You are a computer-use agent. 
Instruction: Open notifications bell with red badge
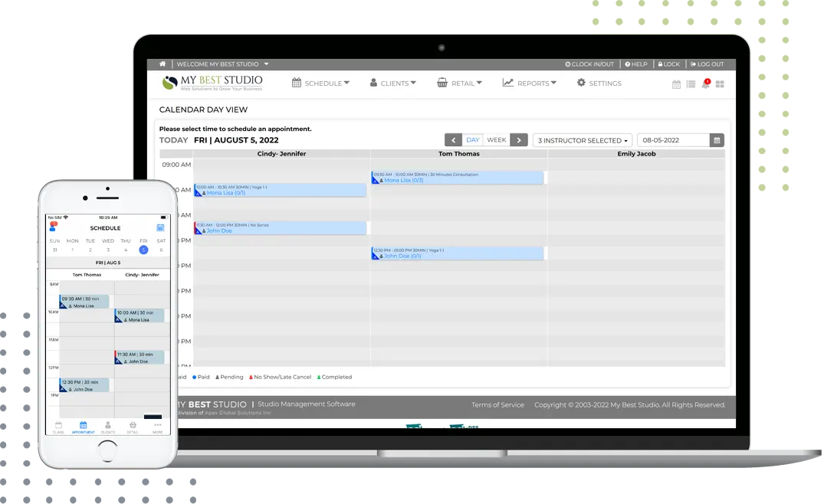click(x=706, y=83)
